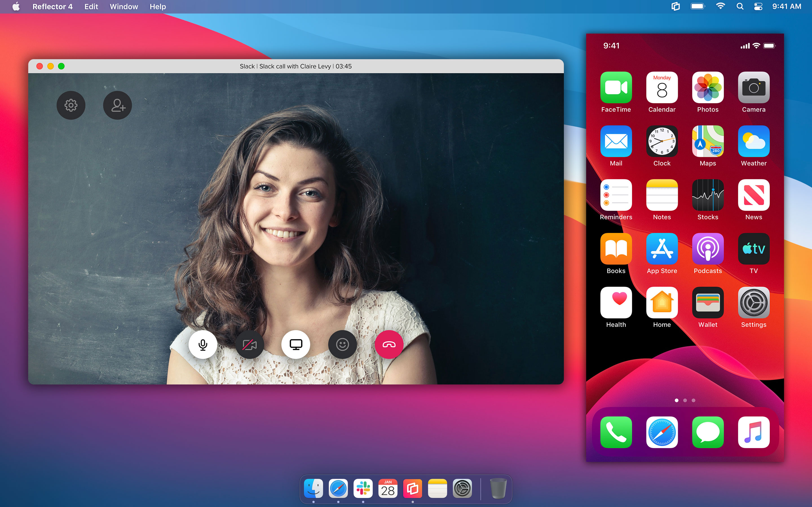Open the Window menu

(x=123, y=6)
